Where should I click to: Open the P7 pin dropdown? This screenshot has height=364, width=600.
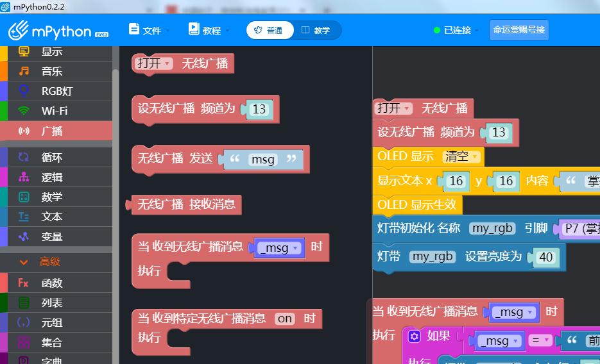(581, 229)
